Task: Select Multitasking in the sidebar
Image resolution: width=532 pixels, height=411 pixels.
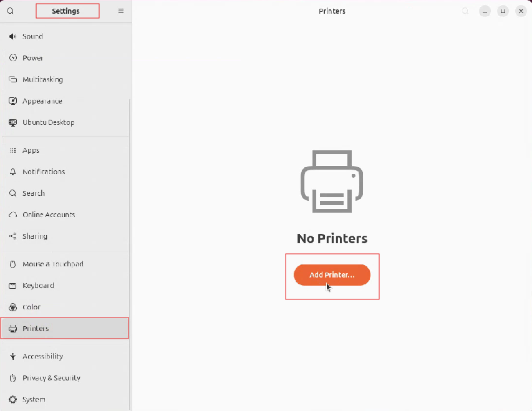Action: click(65, 79)
